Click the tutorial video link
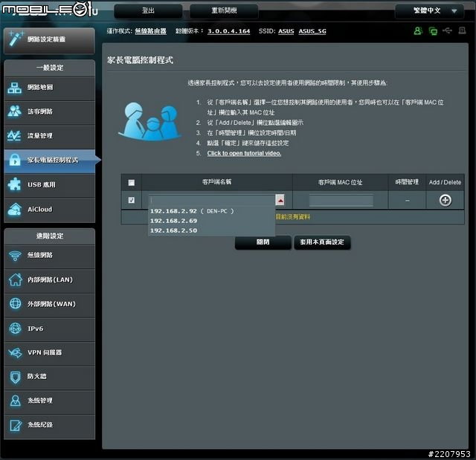 click(244, 153)
